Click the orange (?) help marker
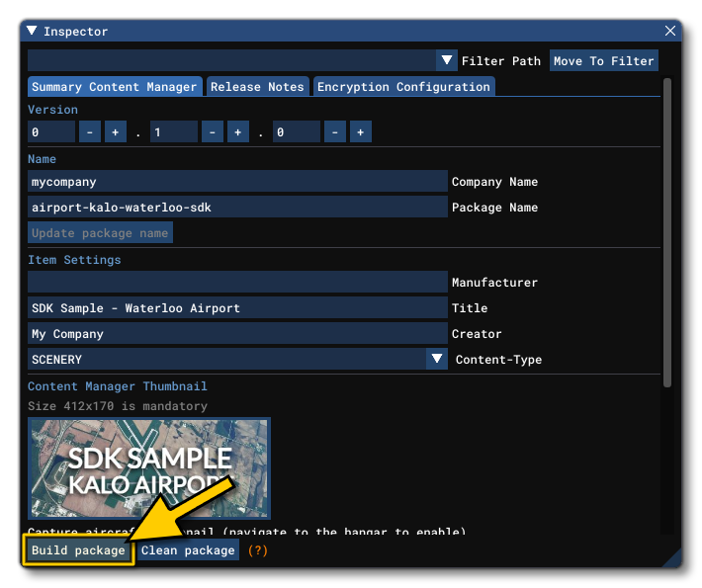 click(x=258, y=550)
